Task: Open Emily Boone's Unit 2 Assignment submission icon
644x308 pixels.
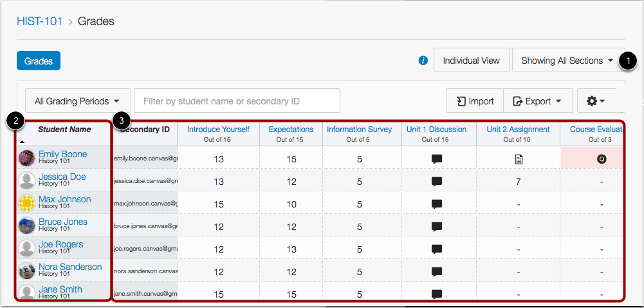Action: coord(518,159)
